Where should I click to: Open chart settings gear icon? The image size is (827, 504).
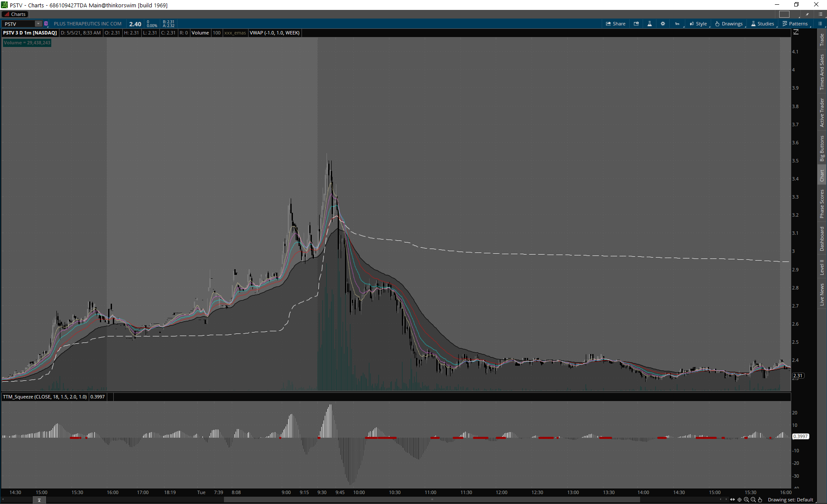point(663,24)
